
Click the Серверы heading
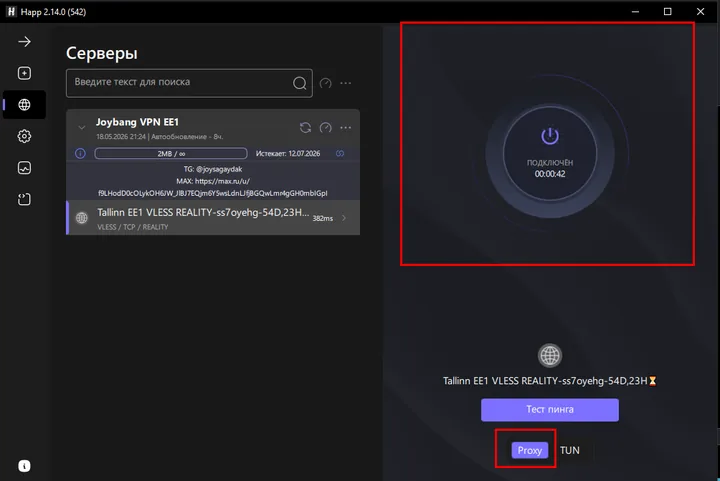pos(101,53)
